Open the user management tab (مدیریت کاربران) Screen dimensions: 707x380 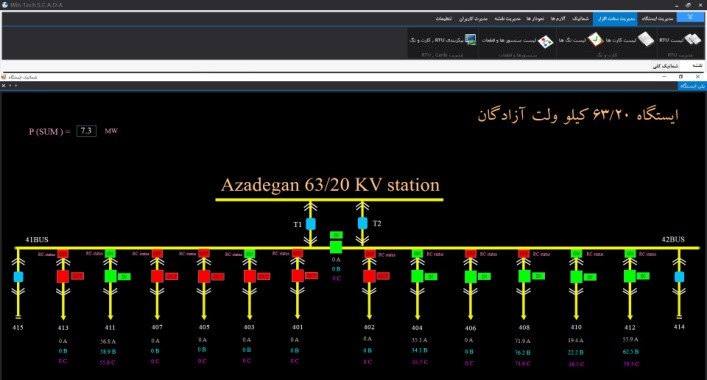click(x=473, y=18)
